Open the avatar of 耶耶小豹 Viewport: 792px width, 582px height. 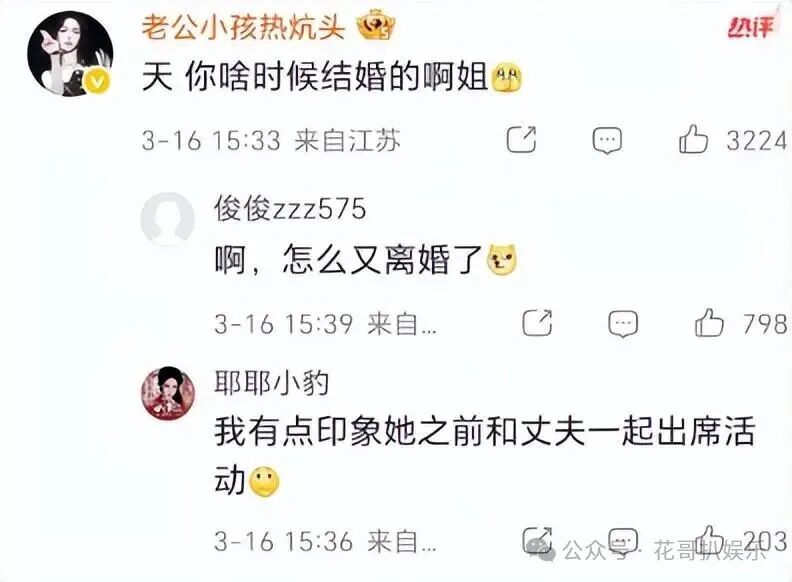tap(168, 393)
